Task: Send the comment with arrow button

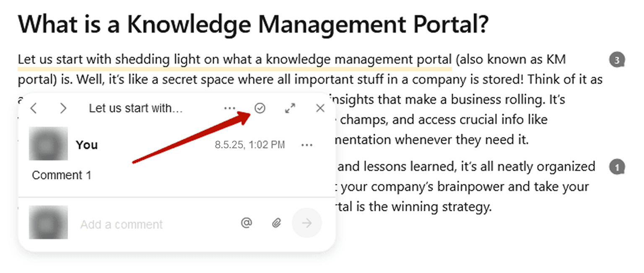Action: 307,223
